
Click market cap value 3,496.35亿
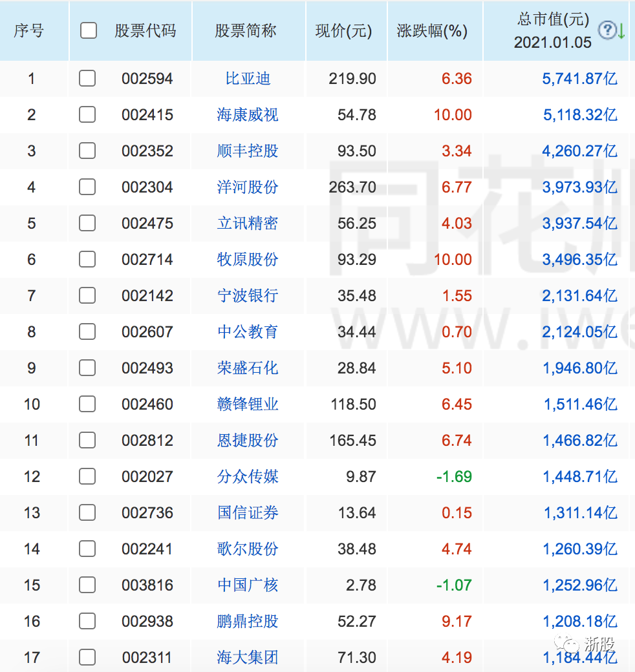tap(579, 259)
